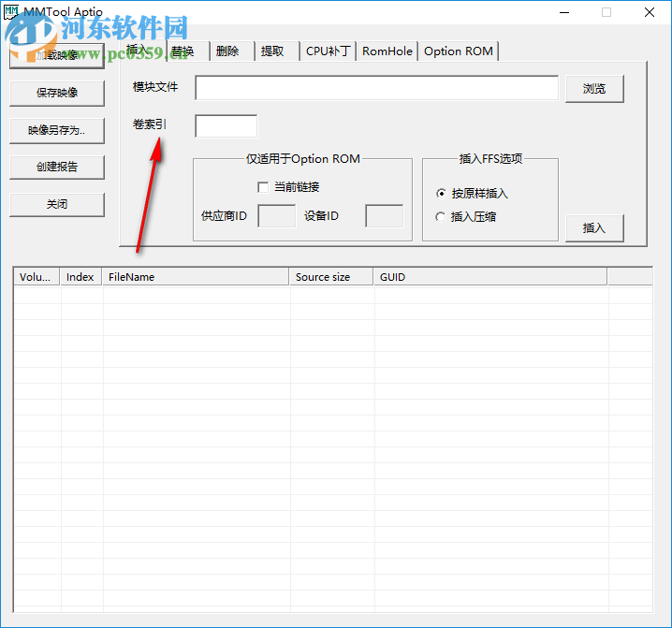Switch to the 替换 tab
Image resolution: width=672 pixels, height=628 pixels.
(x=188, y=51)
